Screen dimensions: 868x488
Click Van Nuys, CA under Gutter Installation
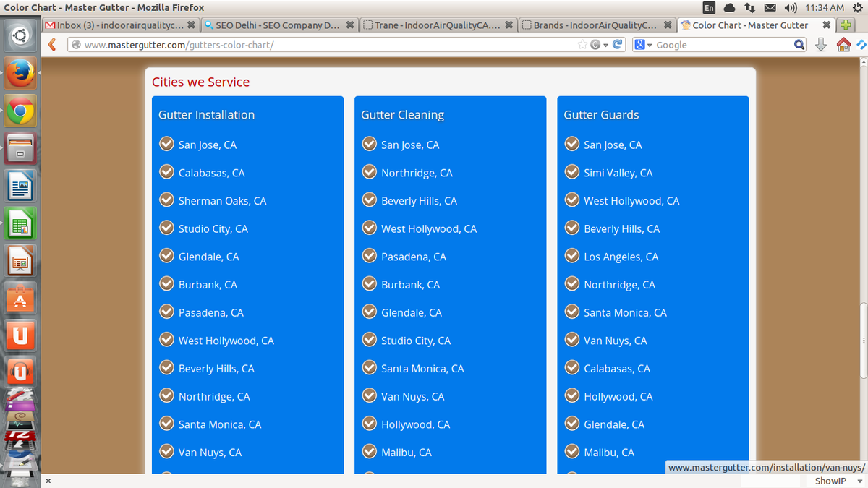pos(210,453)
